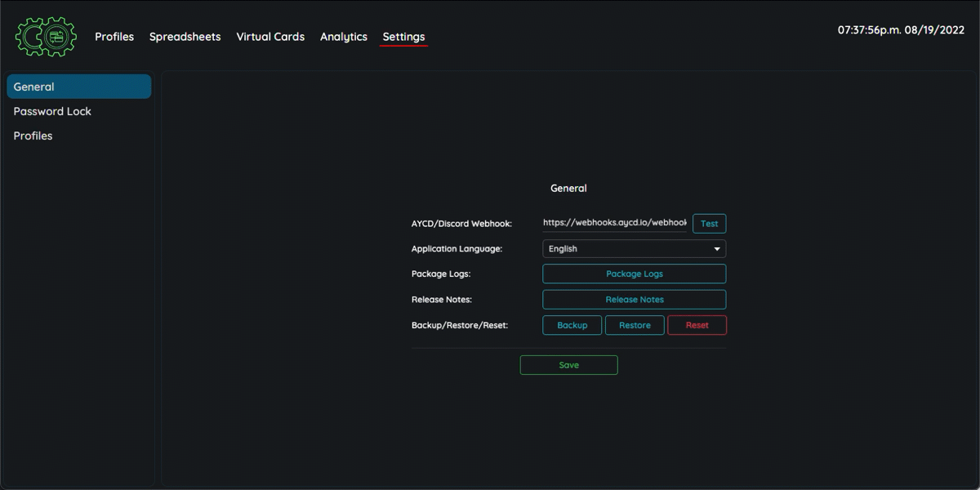Open Profiles settings in the sidebar

coord(33,136)
